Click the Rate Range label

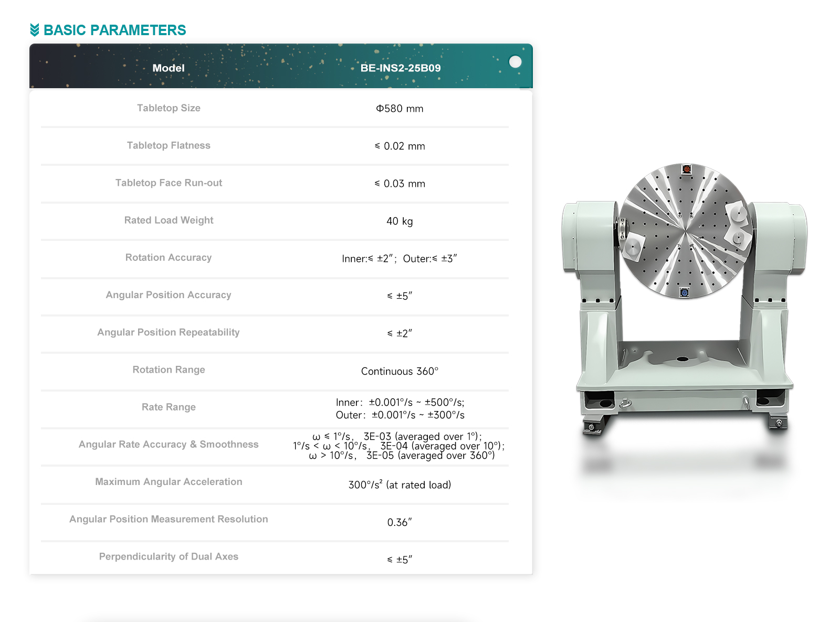[169, 407]
